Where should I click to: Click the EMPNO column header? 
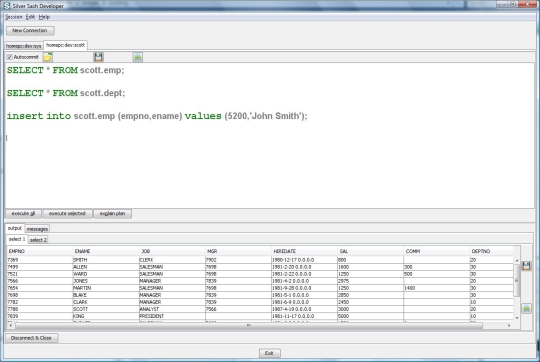[40, 251]
